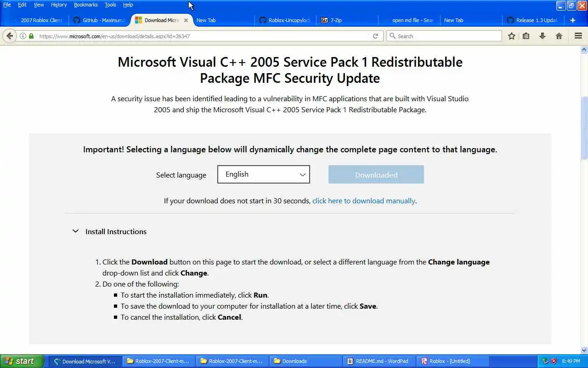Click the vertical scrollbar thumb

tap(584, 128)
